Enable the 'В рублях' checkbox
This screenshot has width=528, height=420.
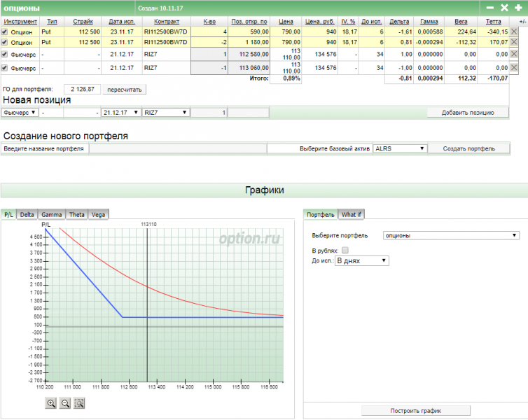345,250
